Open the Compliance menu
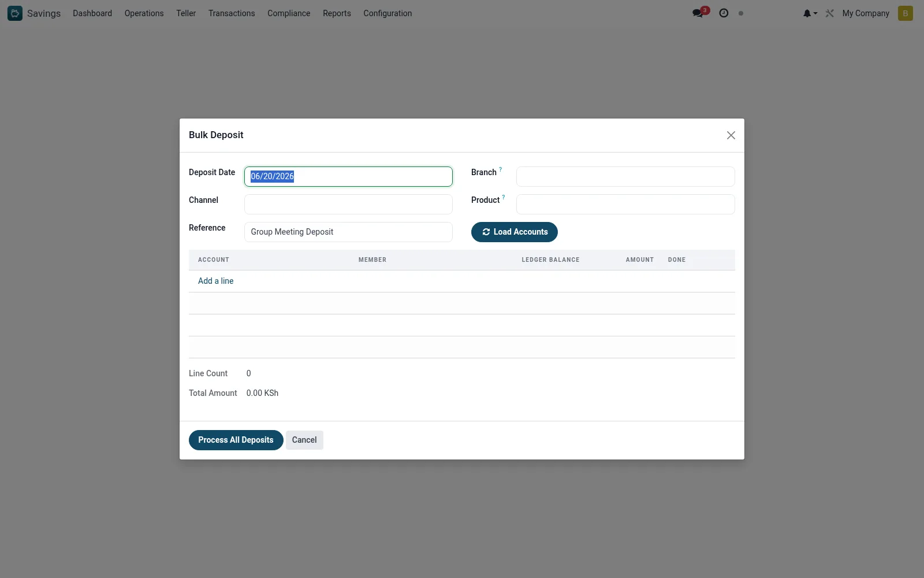 pyautogui.click(x=289, y=13)
